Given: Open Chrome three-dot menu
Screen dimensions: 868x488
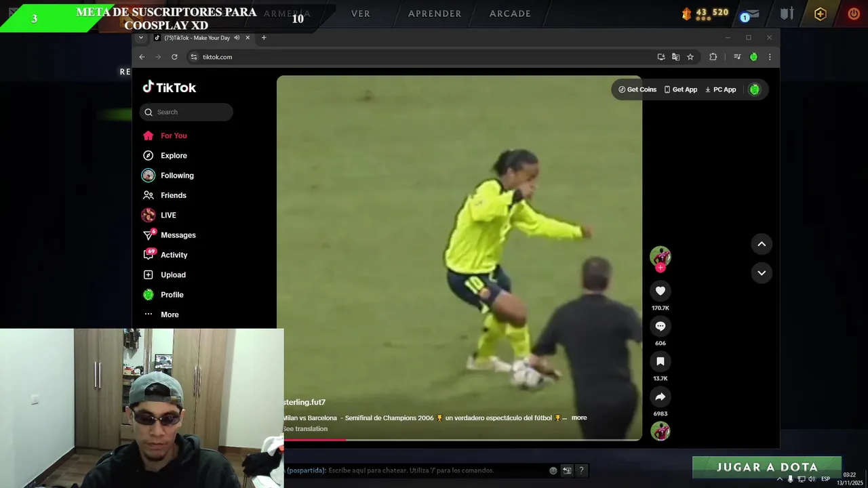Looking at the screenshot, I should pyautogui.click(x=770, y=57).
